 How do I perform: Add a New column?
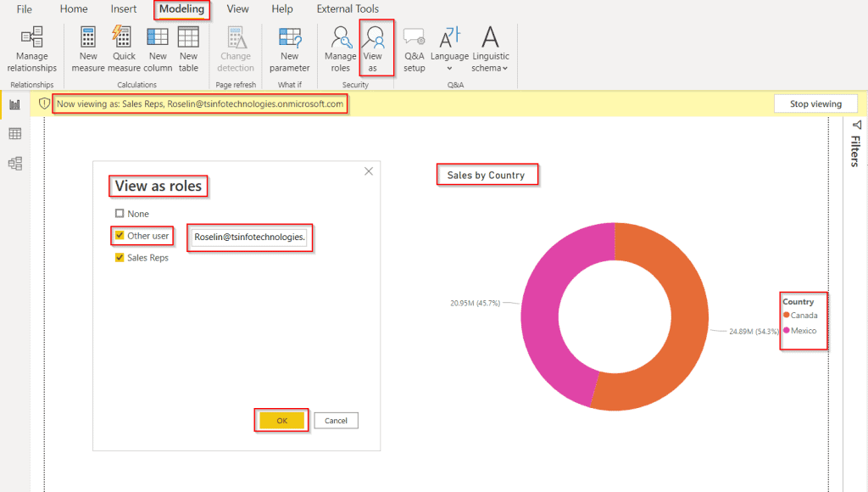(158, 50)
